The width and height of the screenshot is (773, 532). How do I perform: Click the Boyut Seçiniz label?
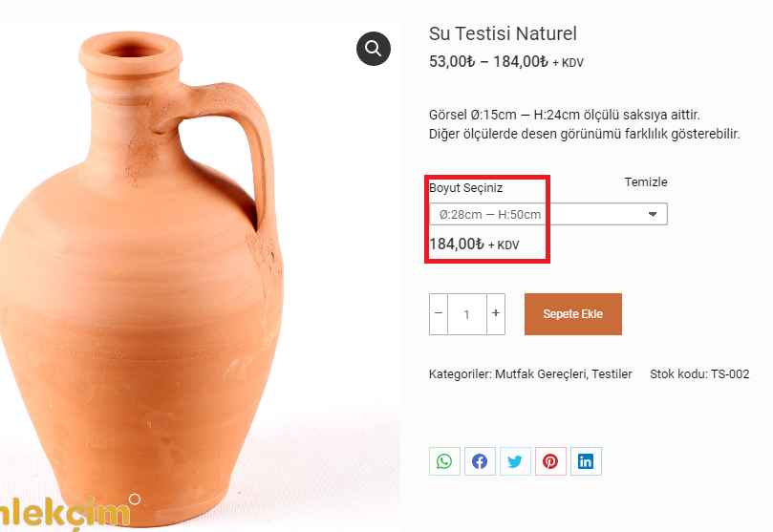point(465,188)
